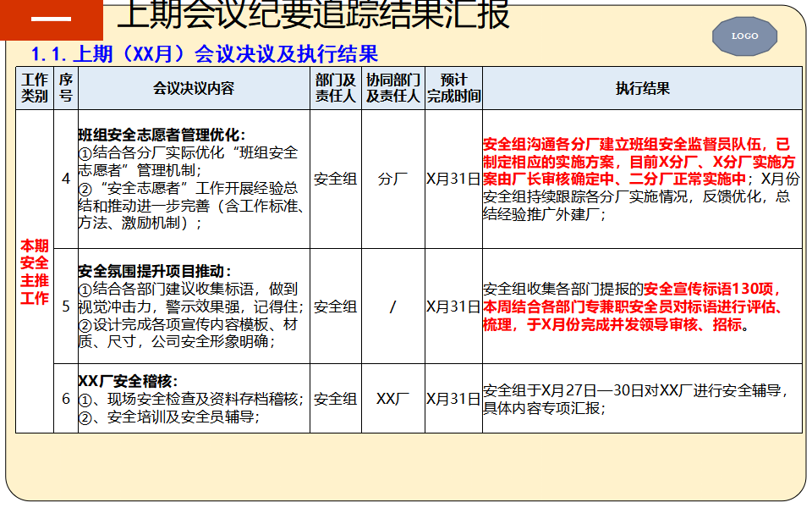Click the XX厂 collaborating department cell
Image resolution: width=812 pixels, height=508 pixels.
pyautogui.click(x=393, y=399)
